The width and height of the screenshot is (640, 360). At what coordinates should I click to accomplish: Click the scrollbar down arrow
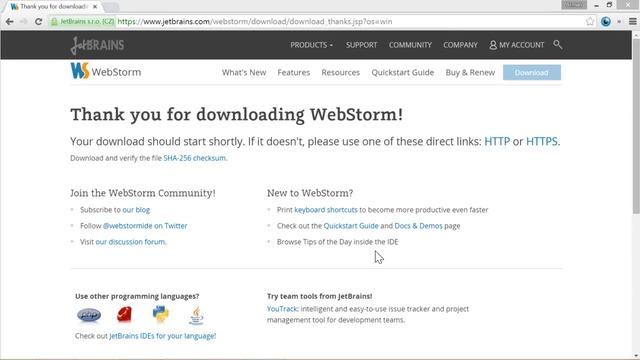click(x=636, y=356)
